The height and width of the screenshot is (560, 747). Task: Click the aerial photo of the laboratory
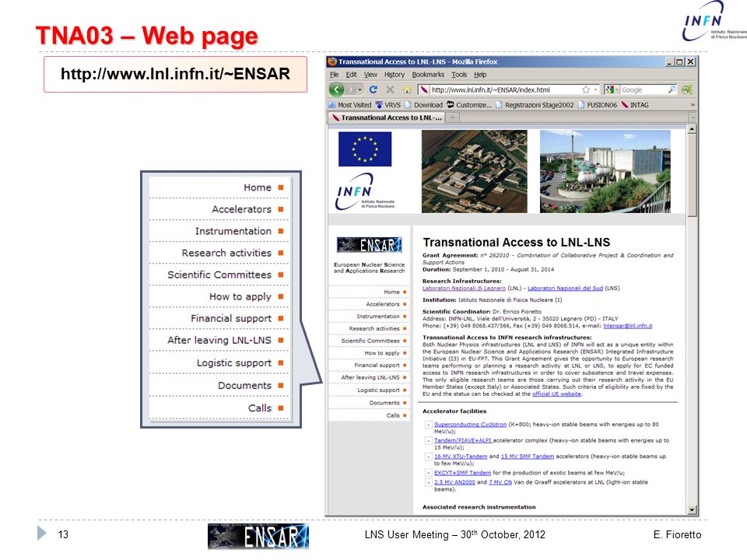click(x=475, y=171)
